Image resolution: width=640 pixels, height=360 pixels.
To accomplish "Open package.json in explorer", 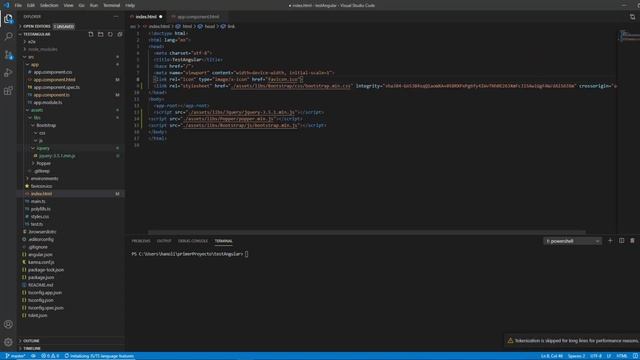I will (41, 278).
